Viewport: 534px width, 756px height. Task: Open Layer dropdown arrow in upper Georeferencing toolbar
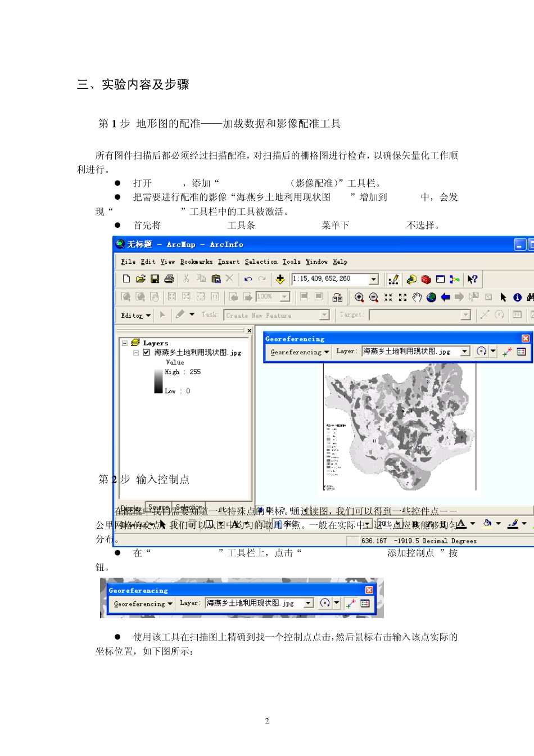(465, 352)
